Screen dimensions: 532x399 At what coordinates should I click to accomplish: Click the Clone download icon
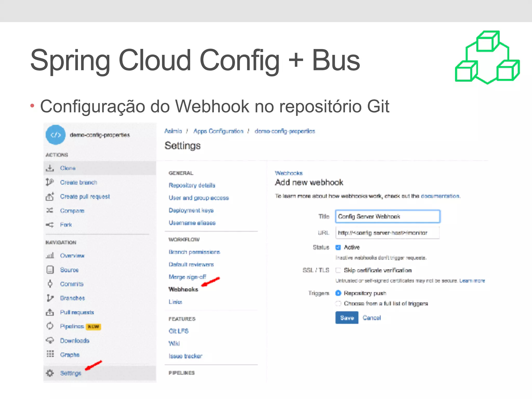(x=50, y=168)
